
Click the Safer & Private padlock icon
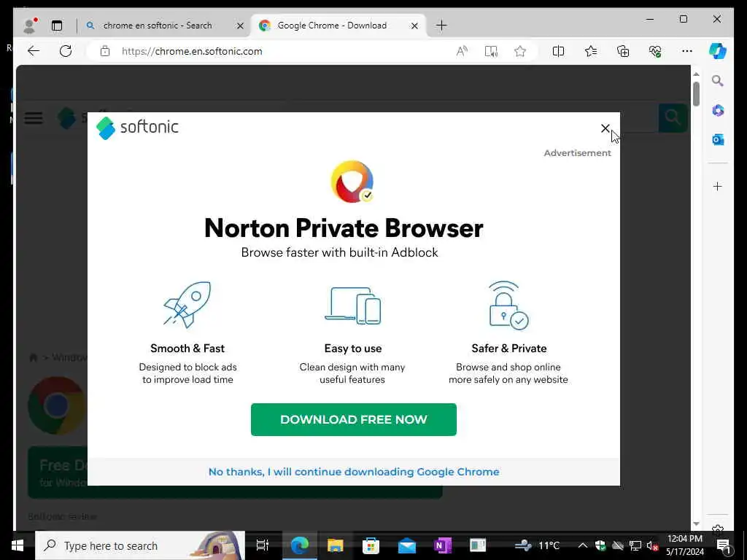point(508,306)
